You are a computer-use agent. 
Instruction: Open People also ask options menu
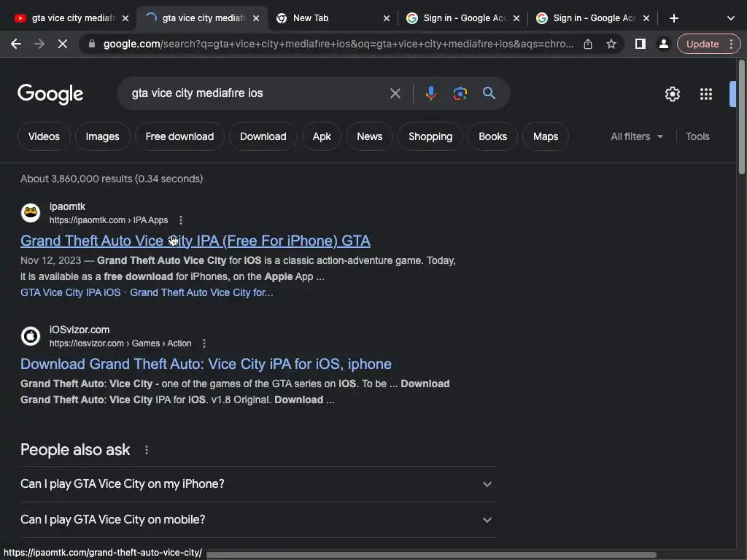point(146,450)
